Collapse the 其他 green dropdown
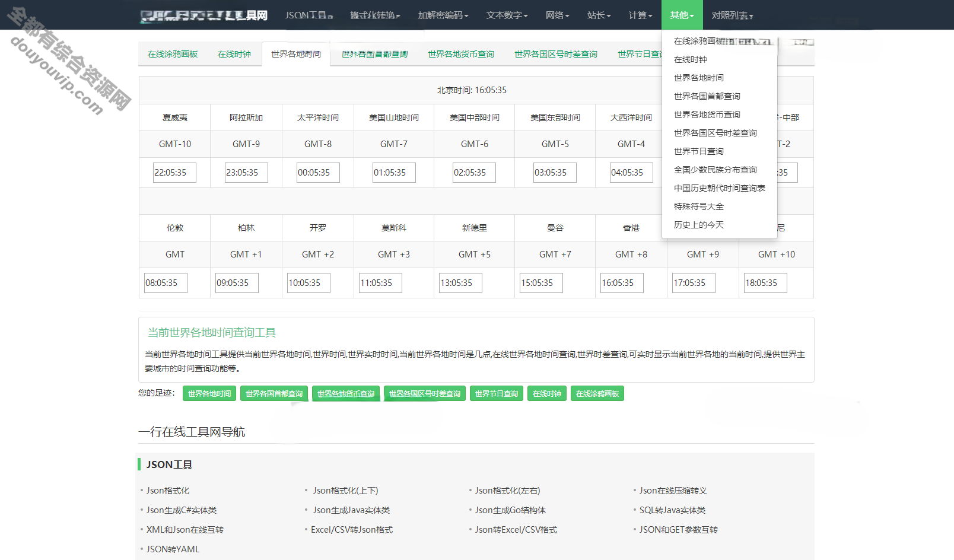 (x=682, y=15)
